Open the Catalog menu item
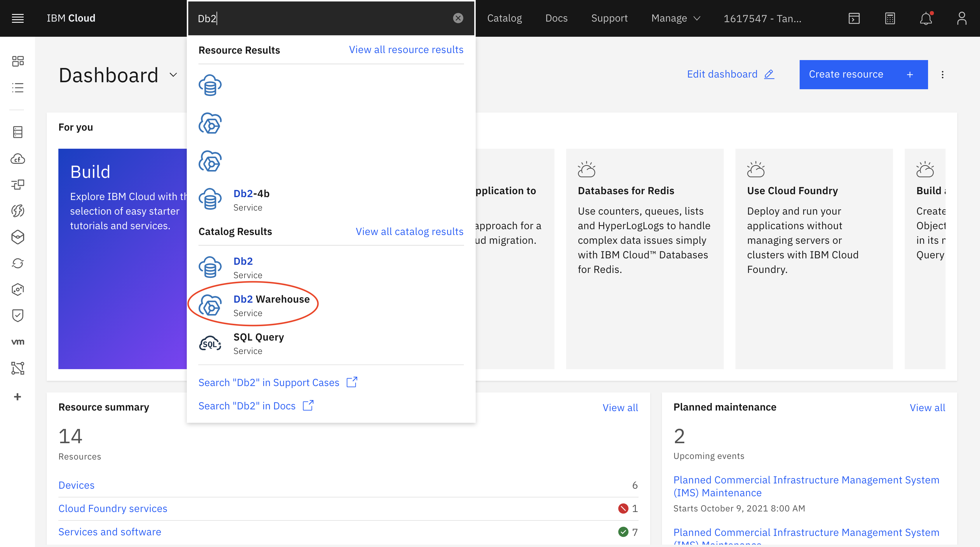 pos(504,18)
